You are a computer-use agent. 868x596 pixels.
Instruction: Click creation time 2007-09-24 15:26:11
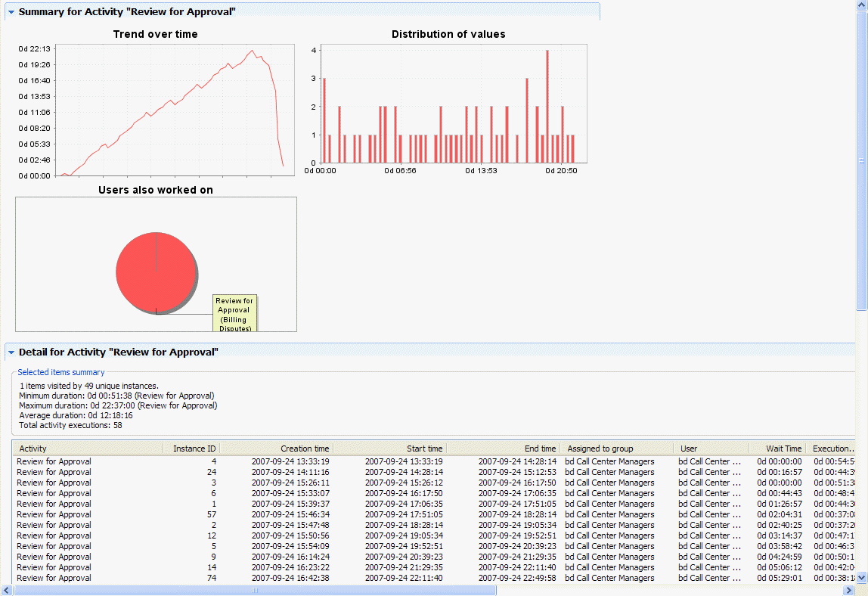(x=290, y=483)
